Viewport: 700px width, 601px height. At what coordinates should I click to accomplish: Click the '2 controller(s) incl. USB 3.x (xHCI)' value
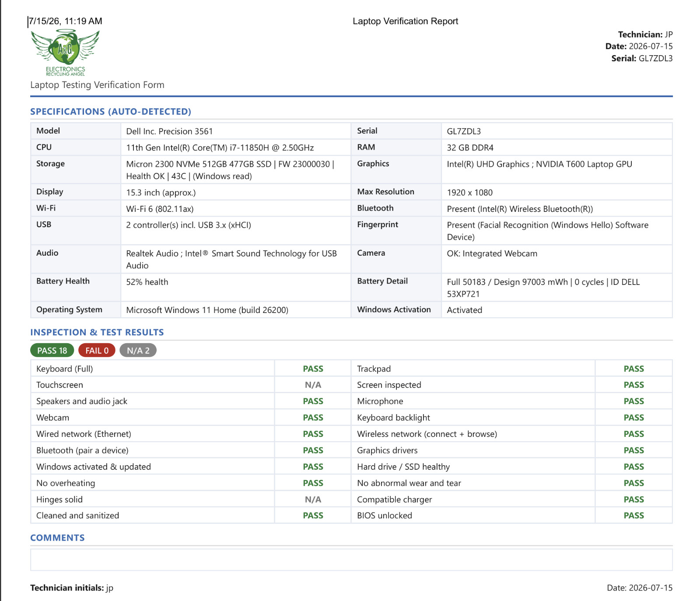[189, 225]
